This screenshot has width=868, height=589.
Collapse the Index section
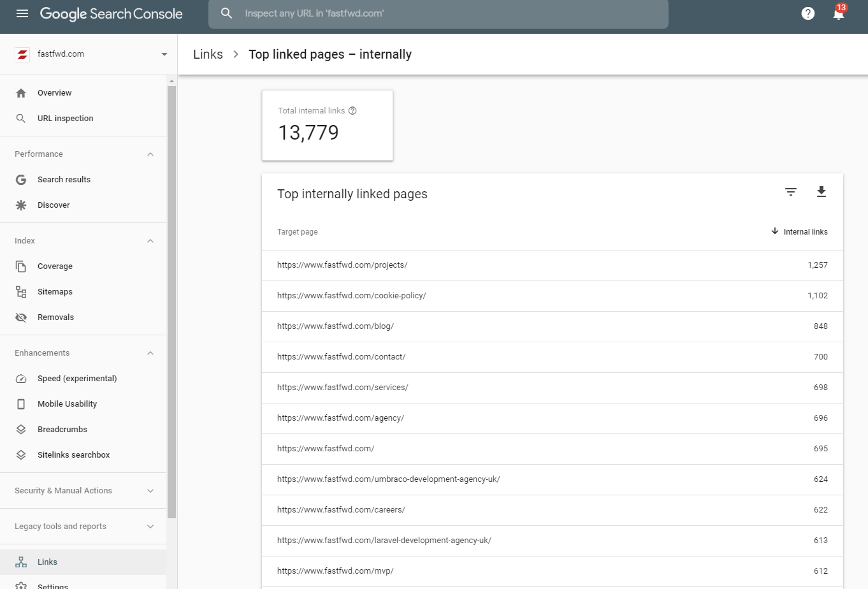pos(150,241)
